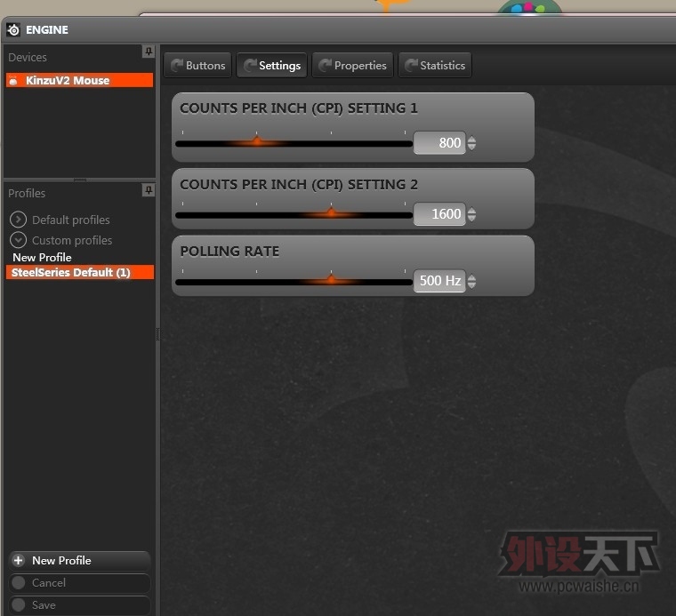Click the polling rate value field 500 Hz
This screenshot has width=676, height=616.
tap(439, 281)
